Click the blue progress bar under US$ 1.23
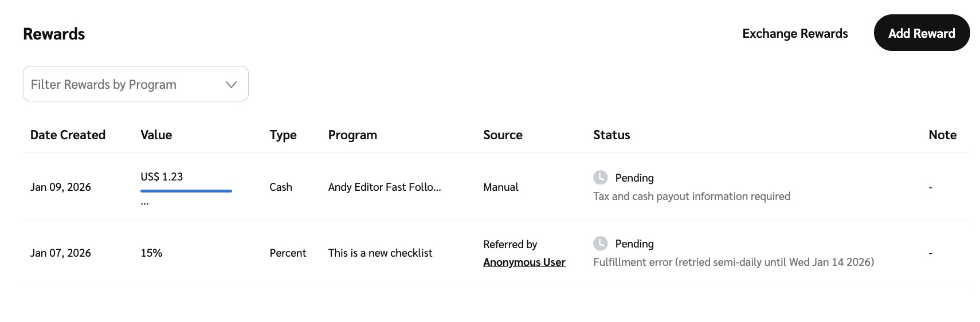Image resolution: width=980 pixels, height=322 pixels. click(186, 191)
